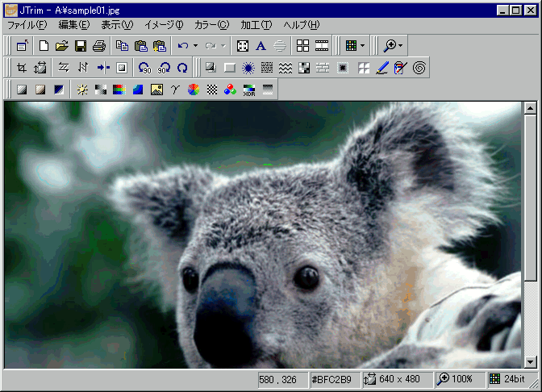The width and height of the screenshot is (542, 392).
Task: Click the film strip icon
Action: click(x=322, y=46)
